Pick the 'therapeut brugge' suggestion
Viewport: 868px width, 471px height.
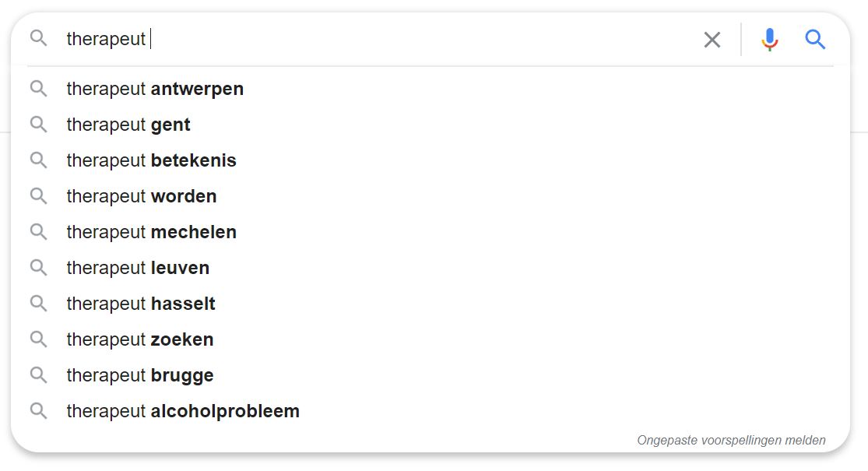(x=140, y=375)
